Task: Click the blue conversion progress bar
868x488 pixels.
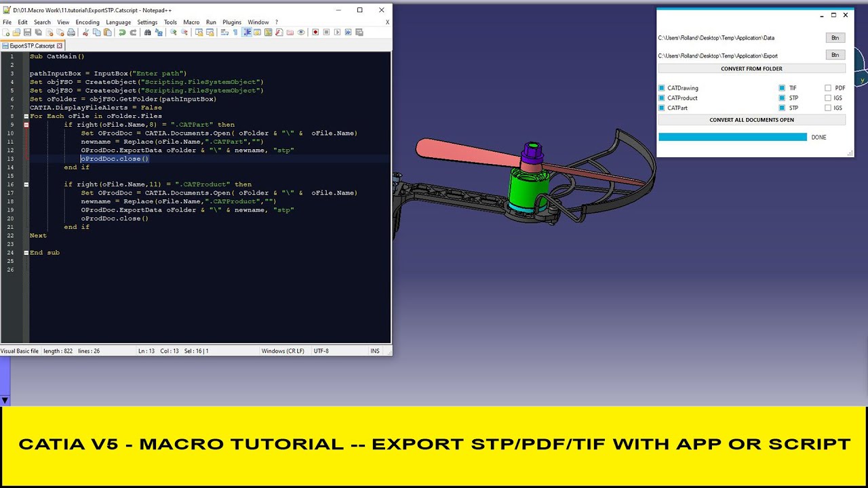Action: pos(732,137)
